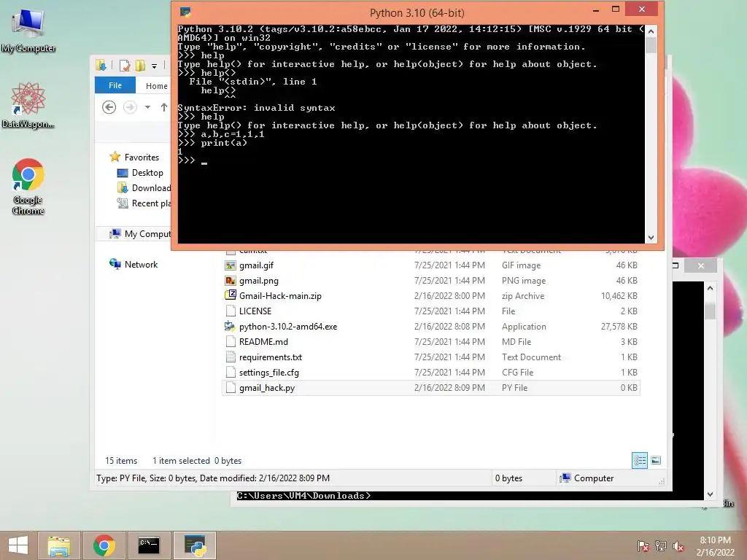Click the Python installer file icon
Viewport: 747px width, 560px height.
(x=230, y=326)
